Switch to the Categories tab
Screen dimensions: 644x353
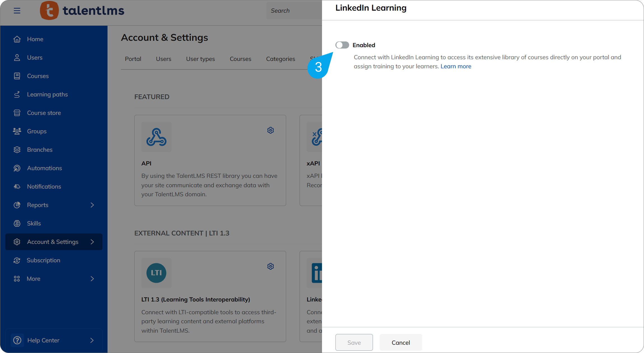[x=280, y=59]
